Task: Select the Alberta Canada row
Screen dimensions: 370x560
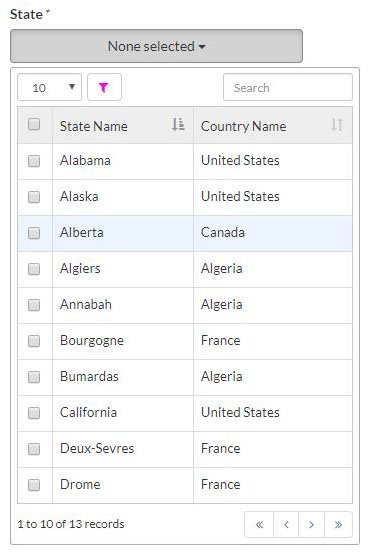Action: click(185, 233)
